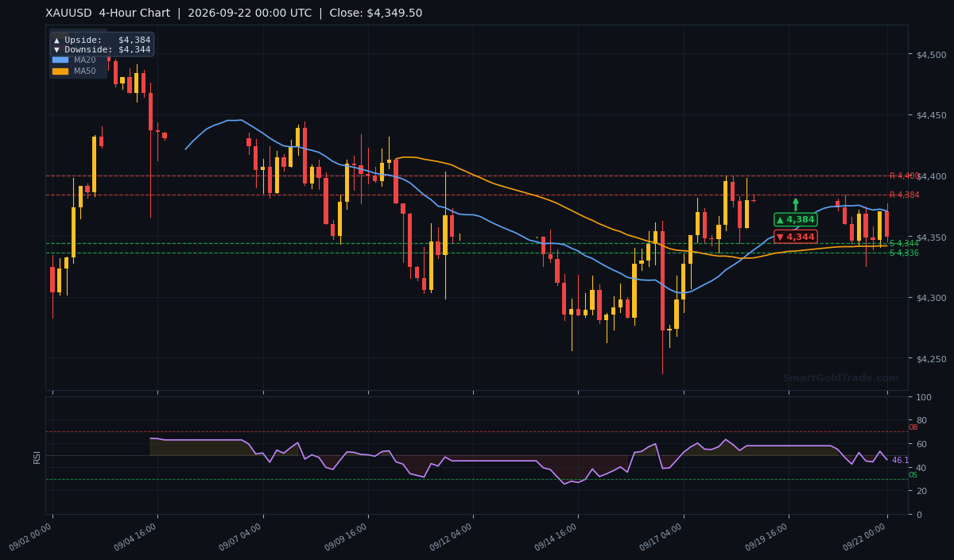
Task: Click the 09/19 16:00 date label
Action: 767,537
